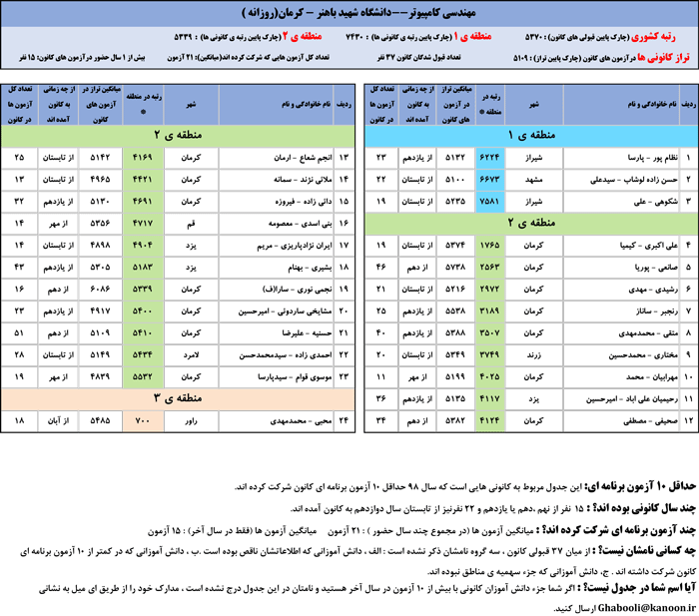The width and height of the screenshot is (699, 616).
Task: Click the title مهندسی کامپیوتر دانشگاه شهید باهنر
Action: pos(351,12)
